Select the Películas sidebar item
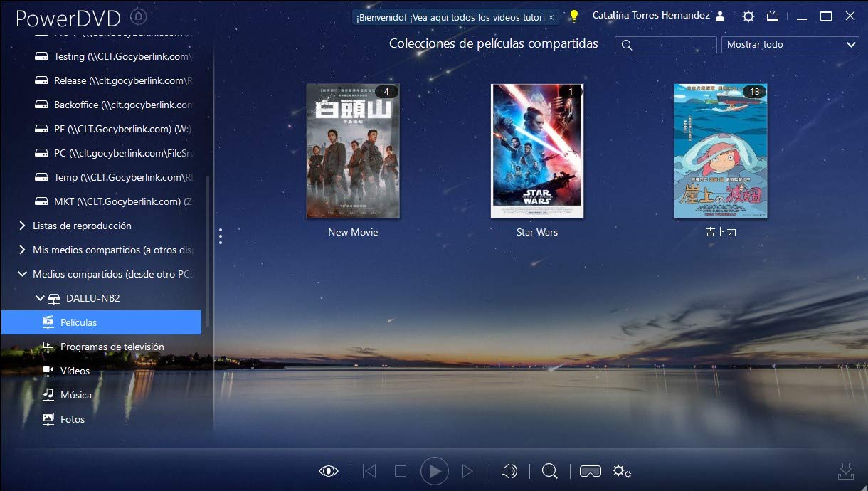This screenshot has width=868, height=491. [101, 322]
